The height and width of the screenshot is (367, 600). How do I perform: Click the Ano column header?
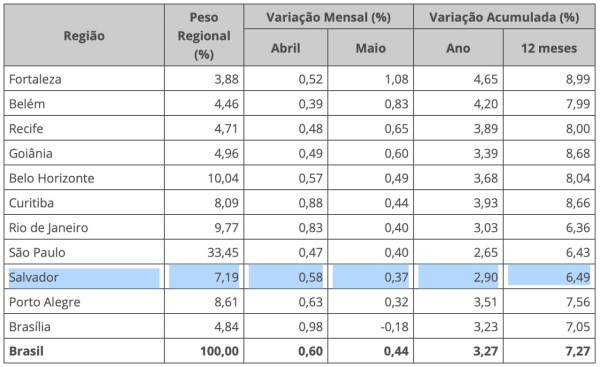[x=458, y=48]
